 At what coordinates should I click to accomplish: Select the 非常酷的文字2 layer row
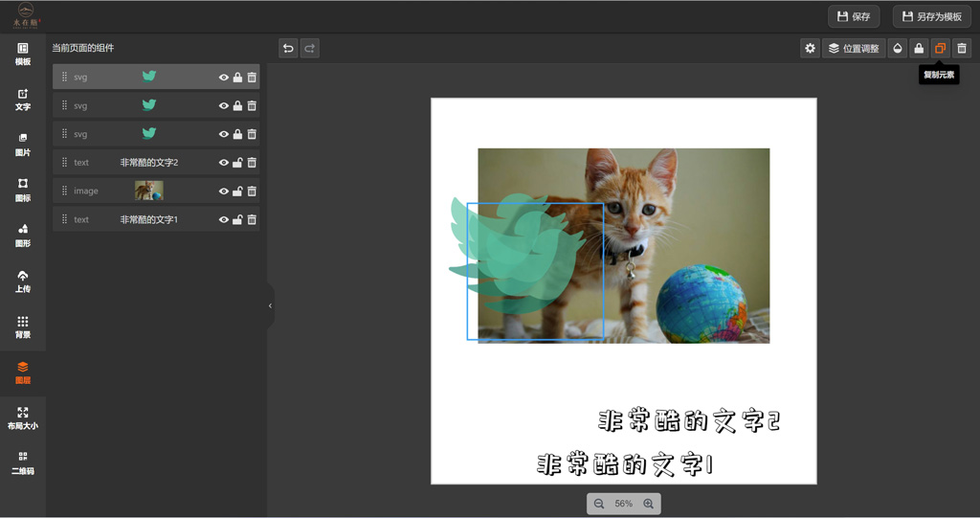(x=156, y=163)
